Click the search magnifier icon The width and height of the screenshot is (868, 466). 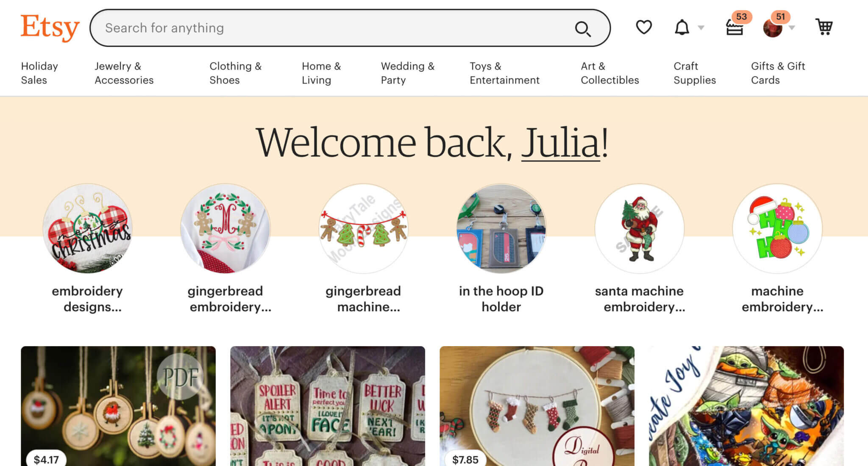(x=583, y=28)
